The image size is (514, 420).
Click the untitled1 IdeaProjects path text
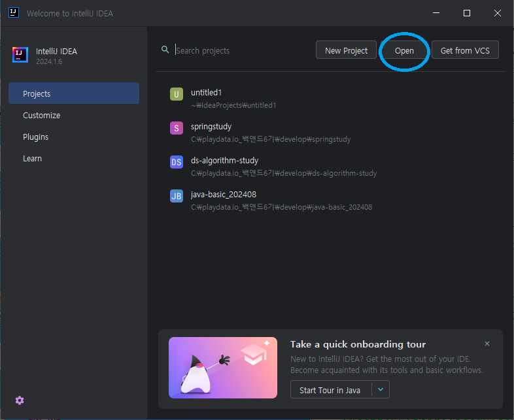tap(233, 105)
